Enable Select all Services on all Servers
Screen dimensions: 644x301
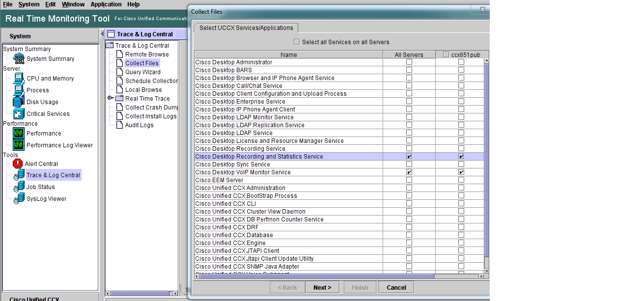[x=296, y=42]
